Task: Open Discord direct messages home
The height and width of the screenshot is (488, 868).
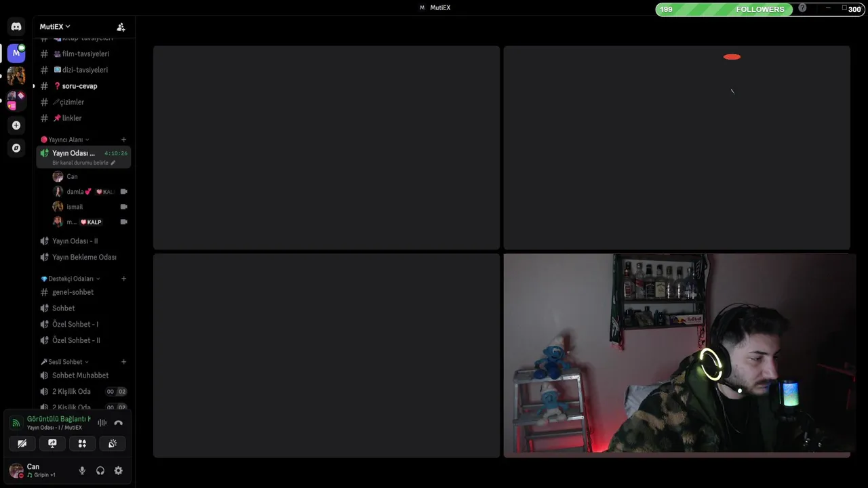Action: point(16,26)
